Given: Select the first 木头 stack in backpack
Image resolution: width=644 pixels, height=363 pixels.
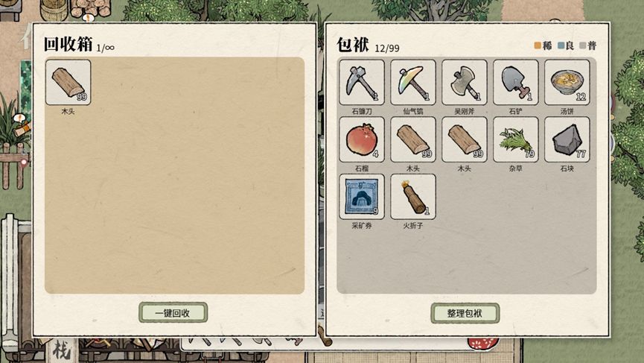Looking at the screenshot, I should pos(413,139).
